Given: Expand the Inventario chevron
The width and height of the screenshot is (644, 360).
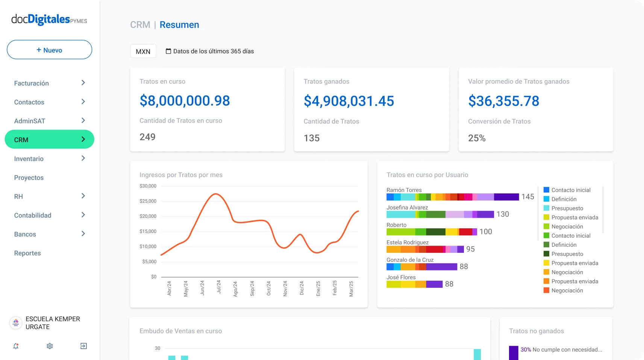Looking at the screenshot, I should click(83, 158).
